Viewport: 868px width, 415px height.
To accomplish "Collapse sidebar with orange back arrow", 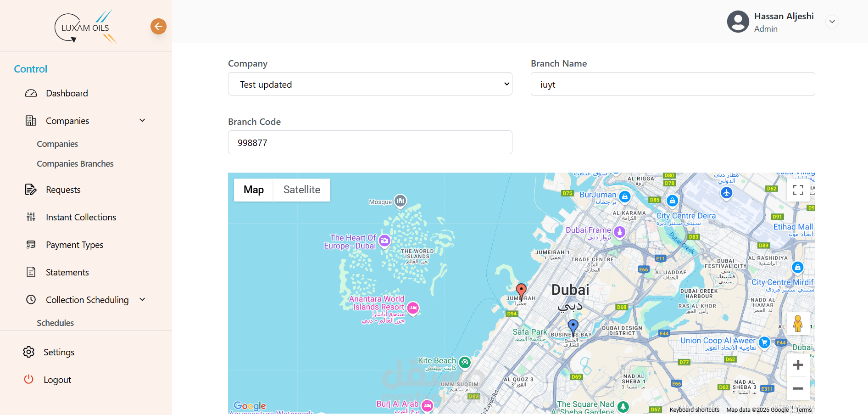I will (158, 27).
